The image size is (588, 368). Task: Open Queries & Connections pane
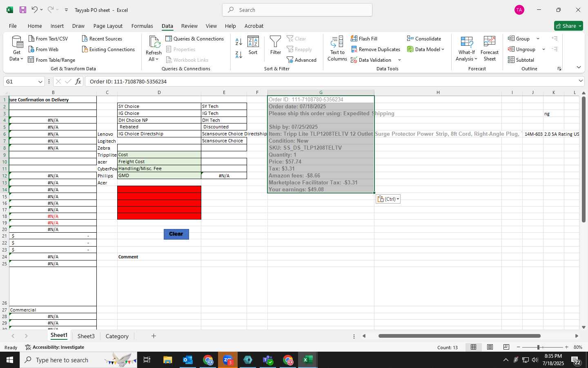[195, 38]
